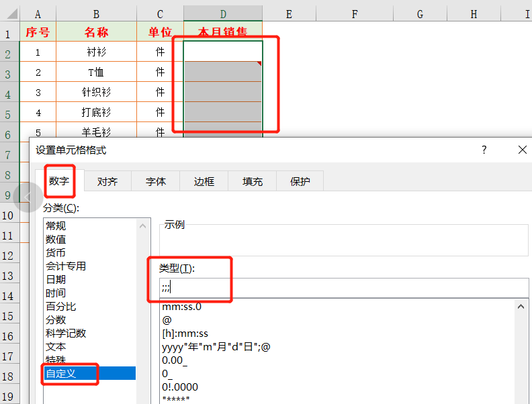Image resolution: width=532 pixels, height=404 pixels.
Task: Select column A header
Action: pyautogui.click(x=38, y=14)
